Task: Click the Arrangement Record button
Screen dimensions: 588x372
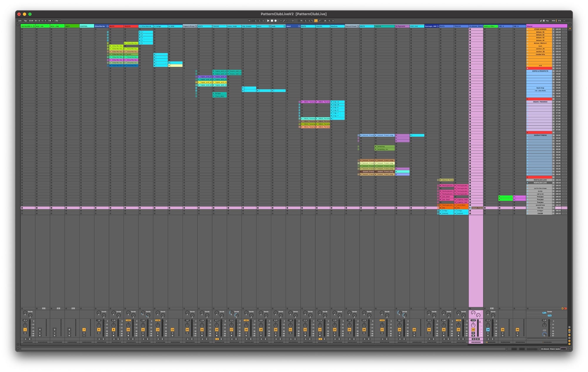Action: click(275, 21)
